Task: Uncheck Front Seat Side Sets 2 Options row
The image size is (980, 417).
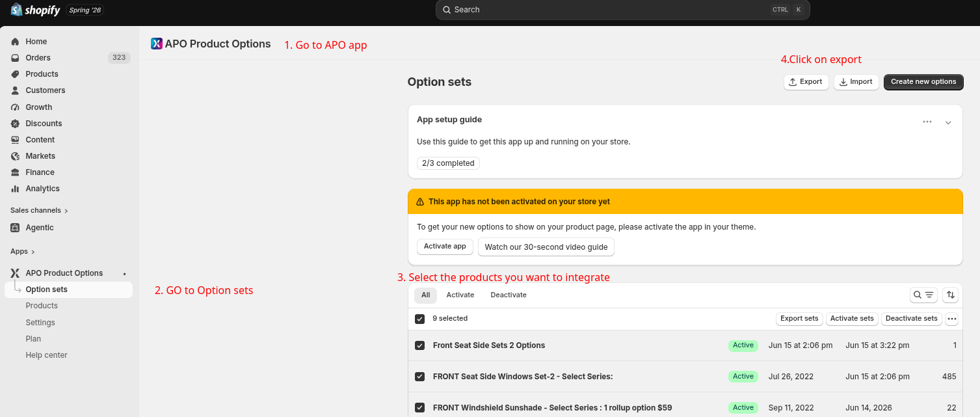Action: (420, 345)
